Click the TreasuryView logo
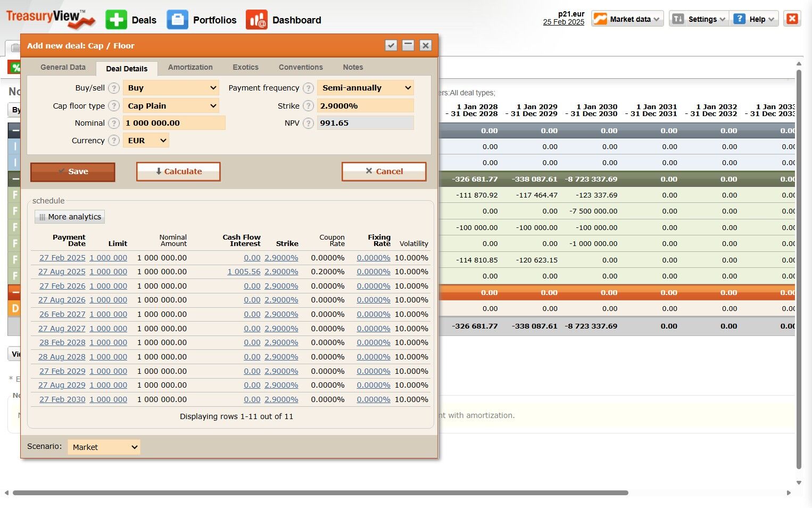Screen dimensions: 812x508 [51, 19]
